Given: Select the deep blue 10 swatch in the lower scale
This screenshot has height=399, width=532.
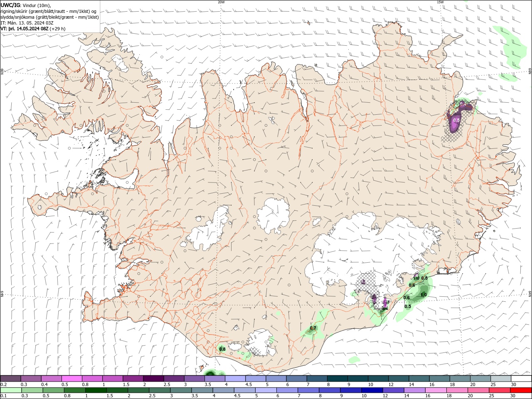Looking at the screenshot, I should 372,390.
